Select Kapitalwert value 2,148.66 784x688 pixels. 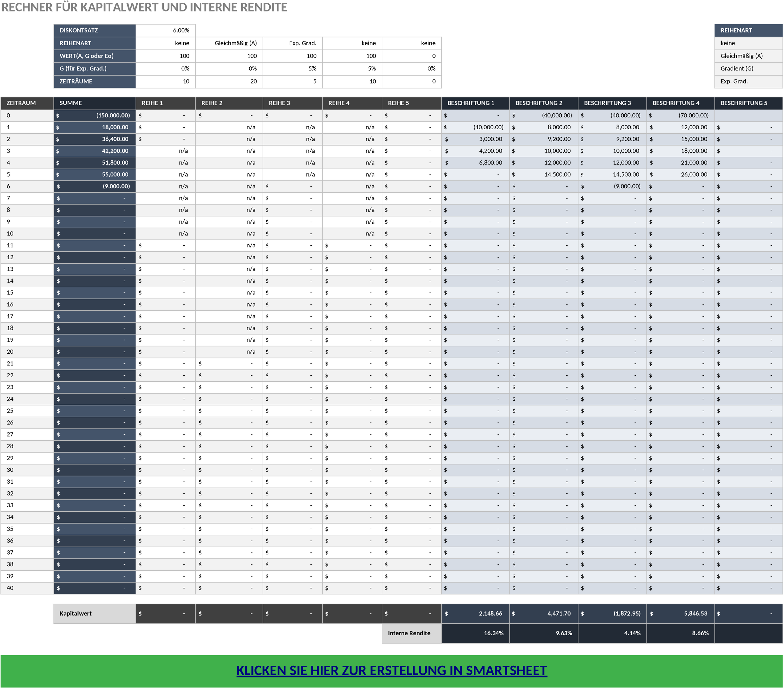point(476,614)
